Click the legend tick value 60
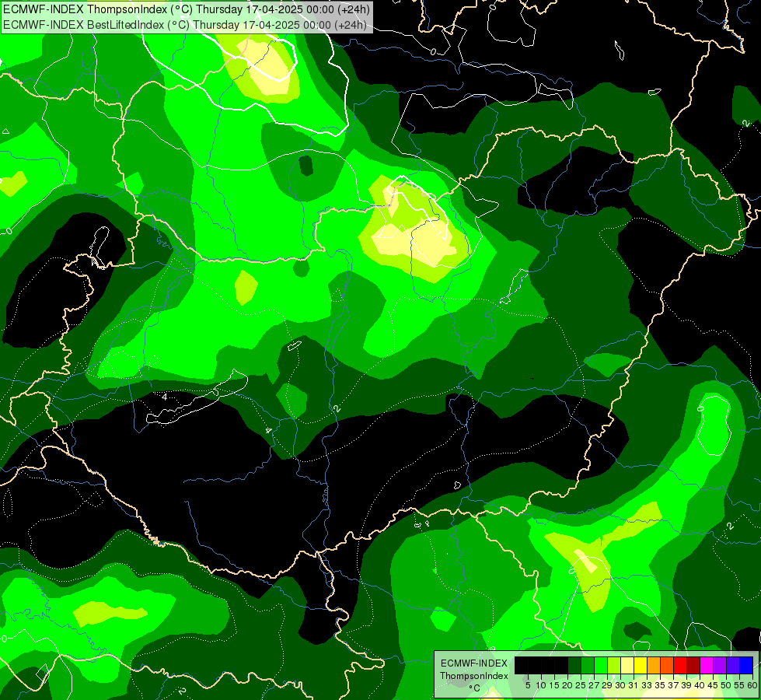Screen dimensions: 761x700 (x=752, y=685)
